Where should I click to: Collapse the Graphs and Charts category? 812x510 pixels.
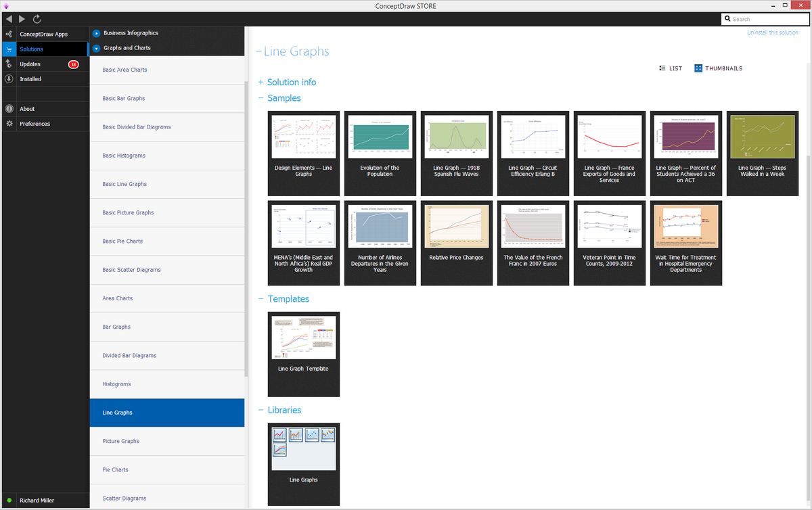(97, 48)
